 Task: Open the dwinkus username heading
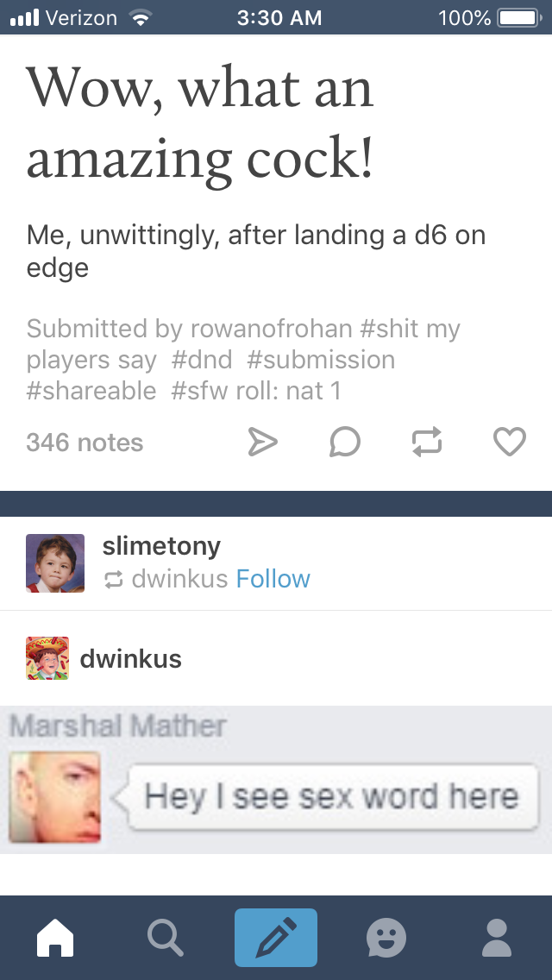coord(130,659)
